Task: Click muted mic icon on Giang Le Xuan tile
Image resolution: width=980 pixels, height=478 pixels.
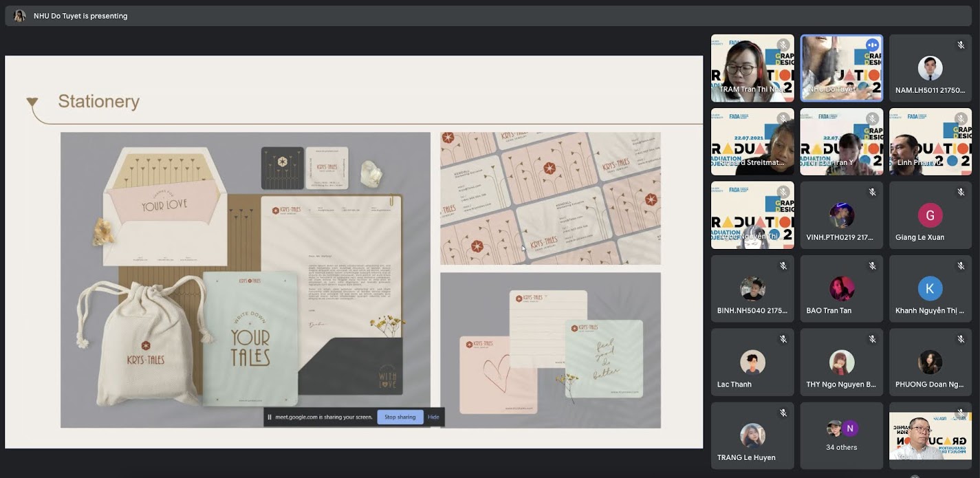Action: 961,193
